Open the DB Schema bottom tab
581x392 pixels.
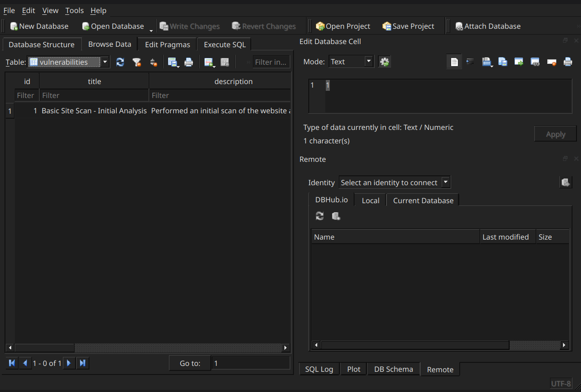click(394, 369)
